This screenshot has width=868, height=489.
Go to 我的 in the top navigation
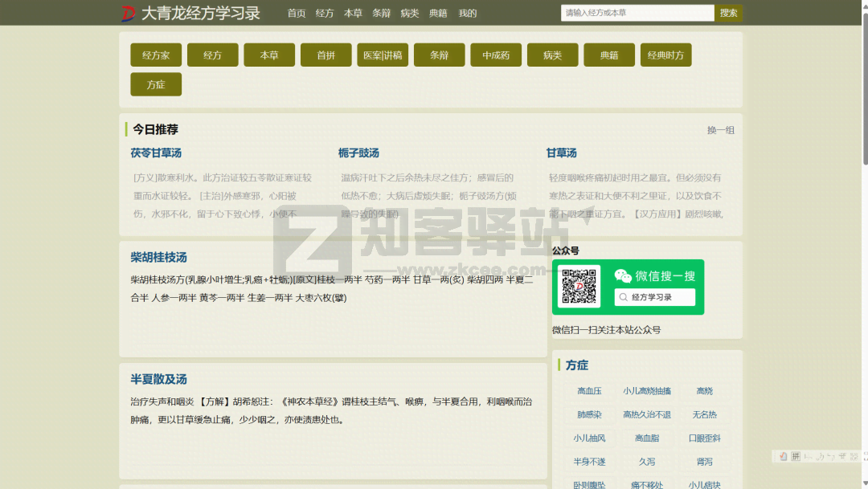coord(467,13)
